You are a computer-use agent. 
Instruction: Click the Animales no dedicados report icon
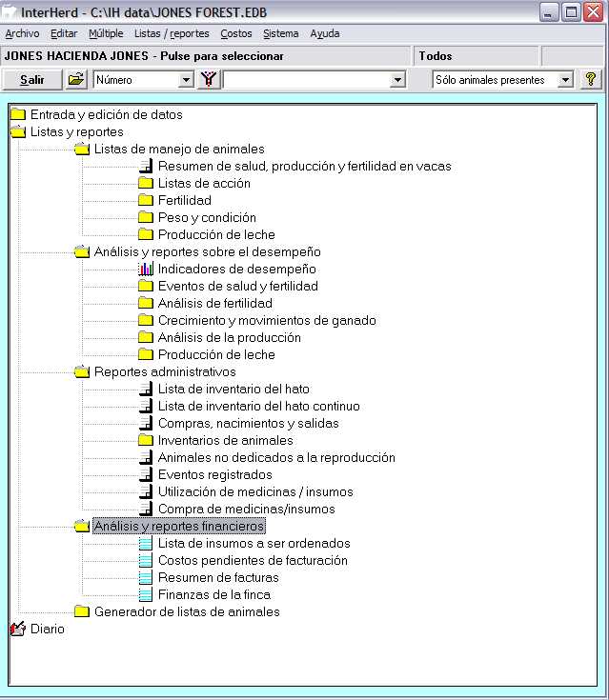pos(146,457)
